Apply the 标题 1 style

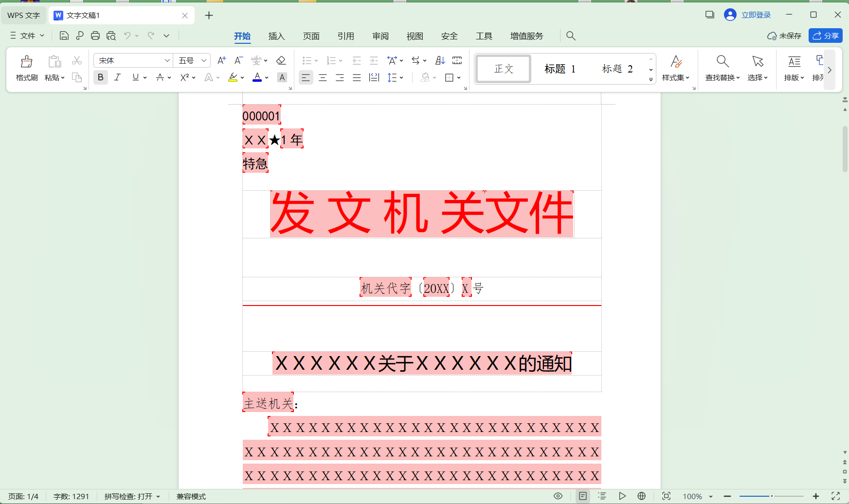(x=560, y=69)
